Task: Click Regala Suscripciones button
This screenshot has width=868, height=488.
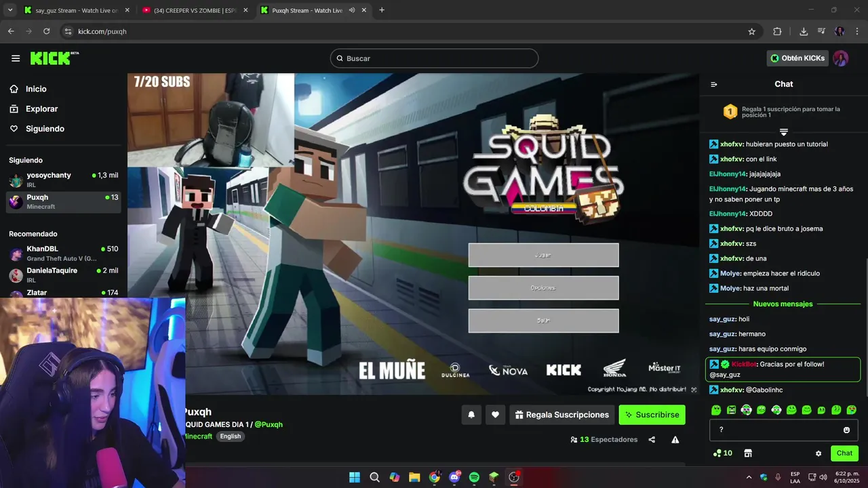Action: (x=561, y=415)
